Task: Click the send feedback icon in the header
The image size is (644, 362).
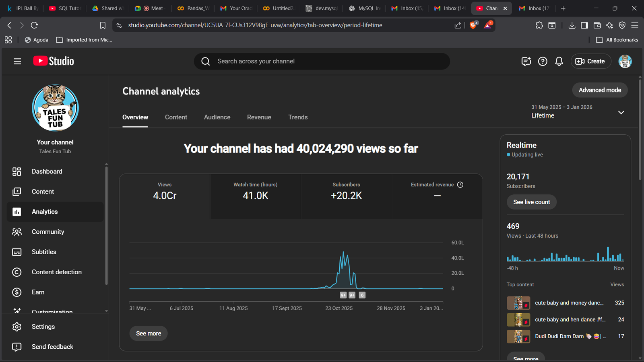Action: (526, 61)
